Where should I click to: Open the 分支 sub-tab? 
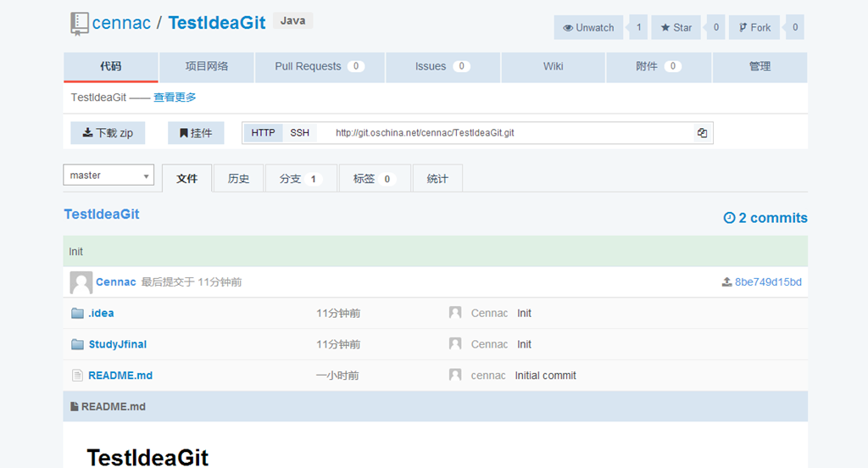pos(301,179)
